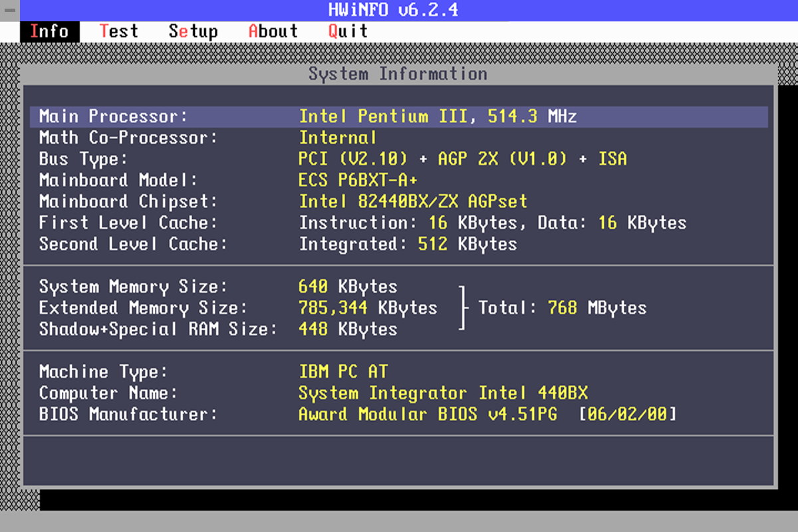798x532 pixels.
Task: Click the Award Modular BIOS version text
Action: point(428,414)
